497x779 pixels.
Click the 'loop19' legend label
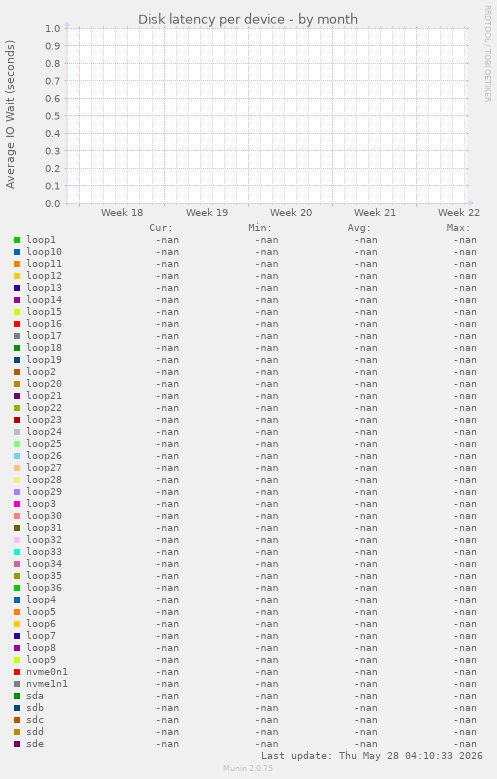point(44,360)
